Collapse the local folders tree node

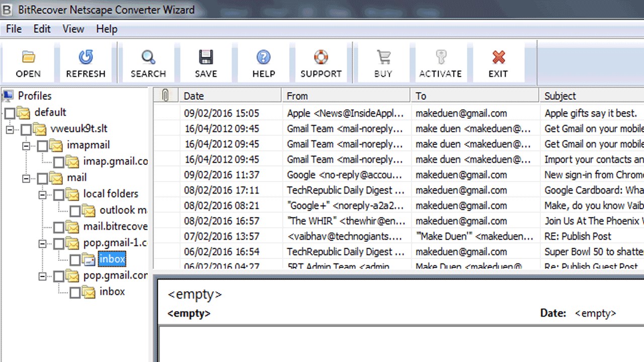click(x=42, y=194)
